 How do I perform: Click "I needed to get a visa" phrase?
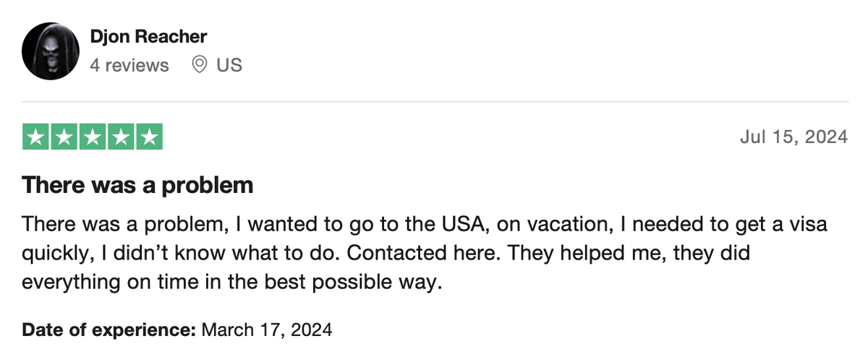tap(717, 225)
